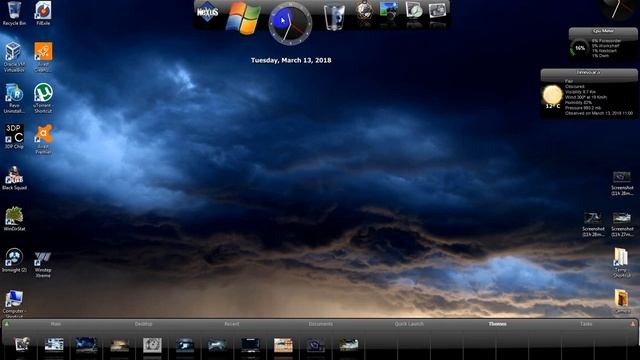This screenshot has height=360, width=640.
Task: Click the Nexus logo in the top dock
Action: click(208, 12)
